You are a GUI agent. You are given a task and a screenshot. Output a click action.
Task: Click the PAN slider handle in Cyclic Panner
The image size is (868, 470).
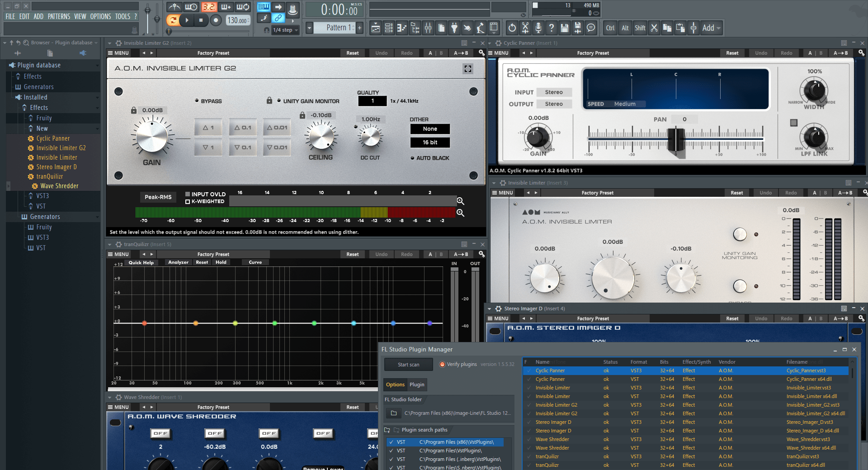point(676,139)
